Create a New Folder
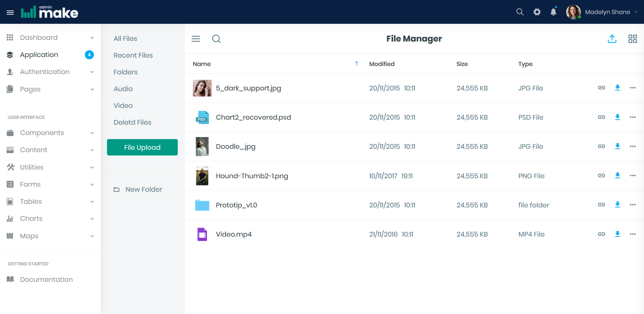Image resolution: width=644 pixels, height=314 pixels. (144, 189)
